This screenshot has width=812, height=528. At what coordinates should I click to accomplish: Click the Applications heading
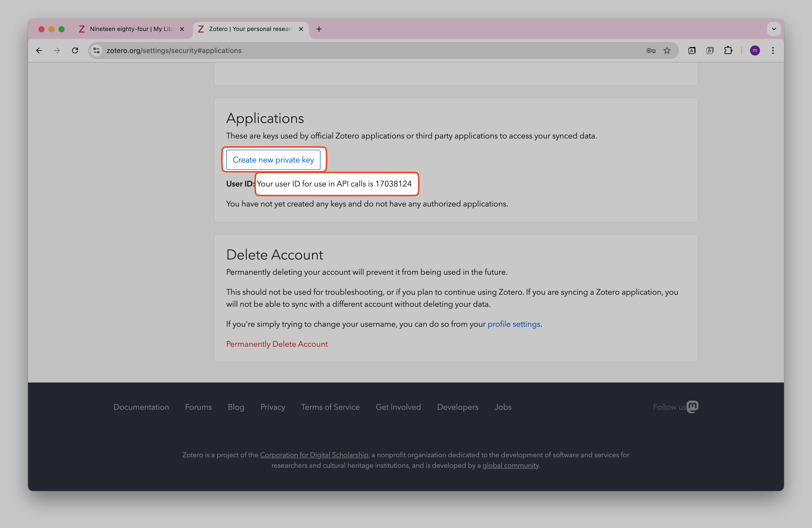(x=265, y=118)
